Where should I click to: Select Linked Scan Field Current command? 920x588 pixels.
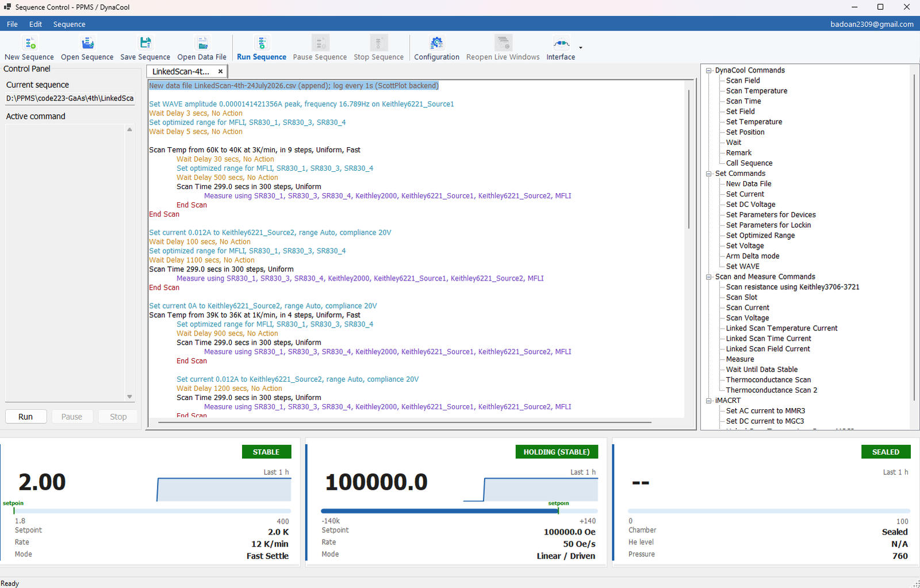click(x=768, y=349)
